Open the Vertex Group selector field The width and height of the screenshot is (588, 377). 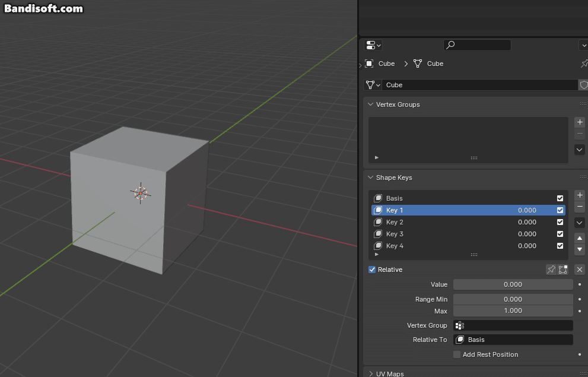(513, 325)
